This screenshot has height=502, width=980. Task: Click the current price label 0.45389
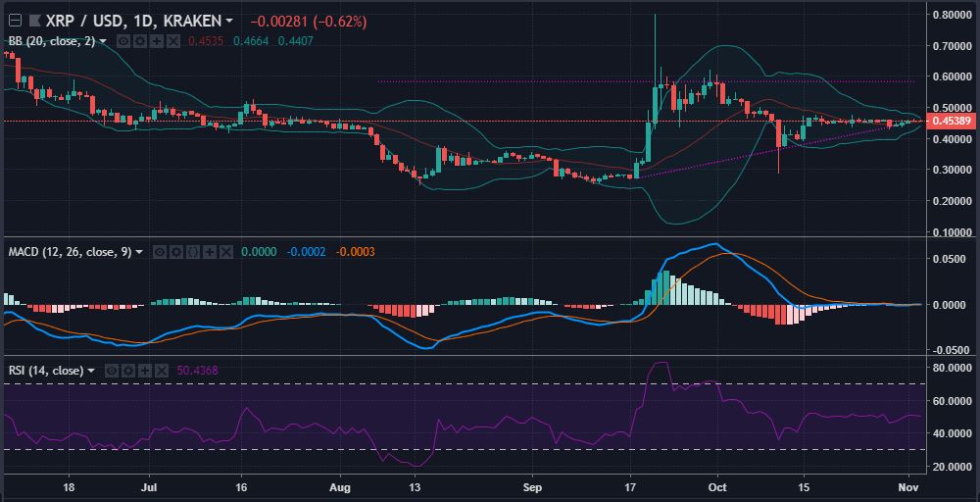[x=951, y=122]
